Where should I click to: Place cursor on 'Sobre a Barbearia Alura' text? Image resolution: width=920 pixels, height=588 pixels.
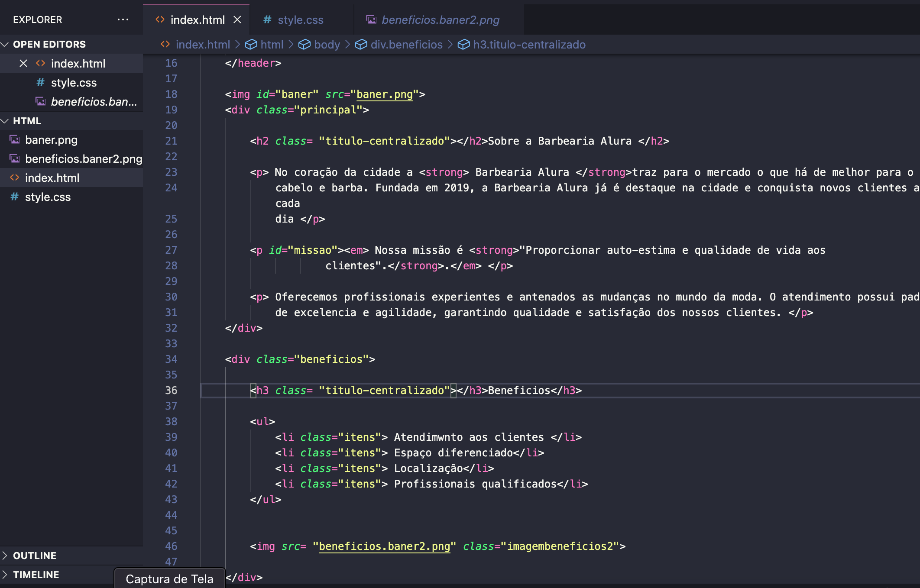(560, 141)
